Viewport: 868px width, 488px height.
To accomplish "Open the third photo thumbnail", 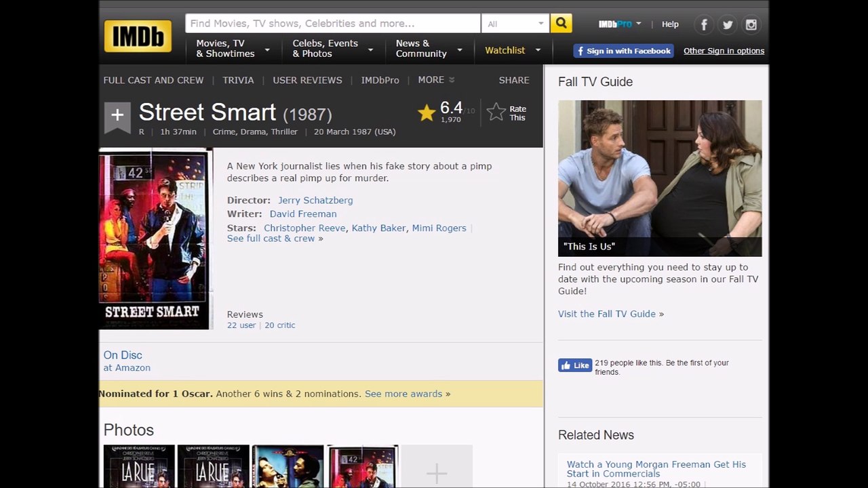I will click(288, 466).
